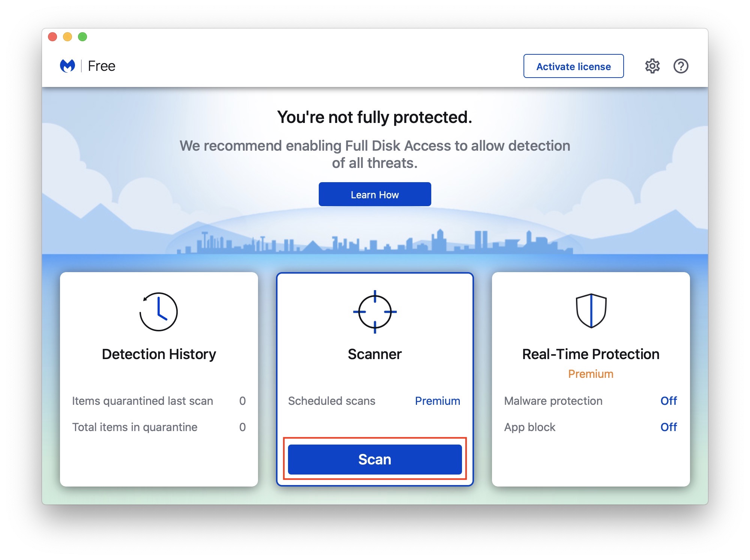Screen dimensions: 750x560
Task: Click the Malwarebytes logo icon
Action: [67, 66]
